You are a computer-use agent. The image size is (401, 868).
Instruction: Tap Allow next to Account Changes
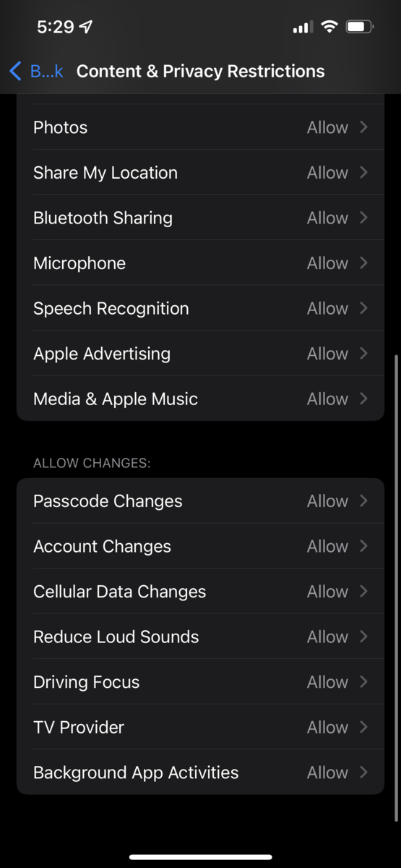(327, 546)
